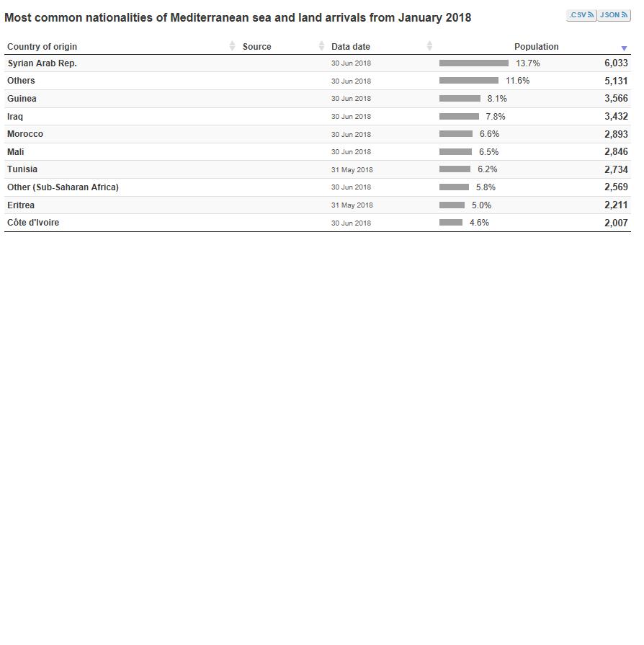
Task: Click sort arrows beside Country of origin
Action: pos(232,46)
